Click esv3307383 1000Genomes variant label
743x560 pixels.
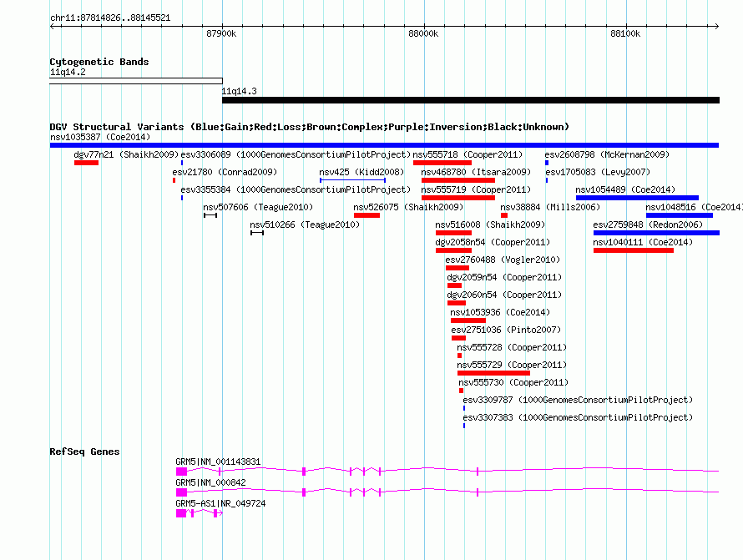[578, 417]
